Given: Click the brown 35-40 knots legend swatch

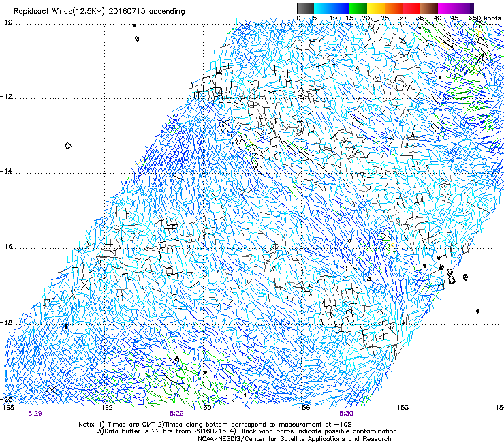Looking at the screenshot, I should [429, 8].
